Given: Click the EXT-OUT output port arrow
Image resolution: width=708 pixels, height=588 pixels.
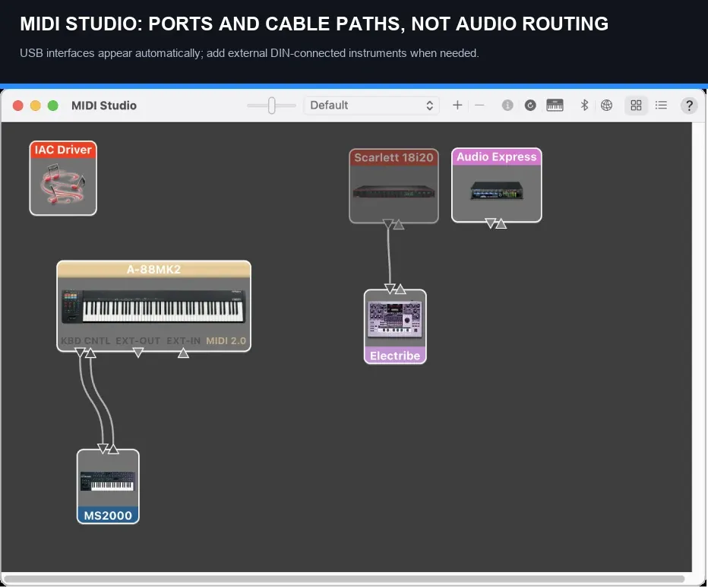Looking at the screenshot, I should (138, 352).
